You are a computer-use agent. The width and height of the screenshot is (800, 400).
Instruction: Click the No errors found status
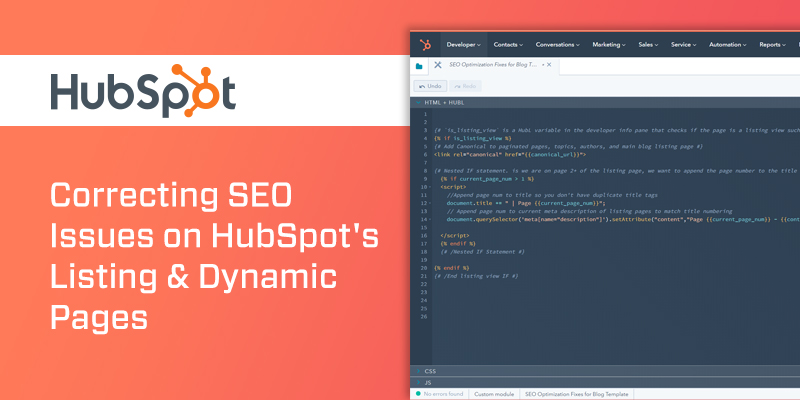[443, 394]
